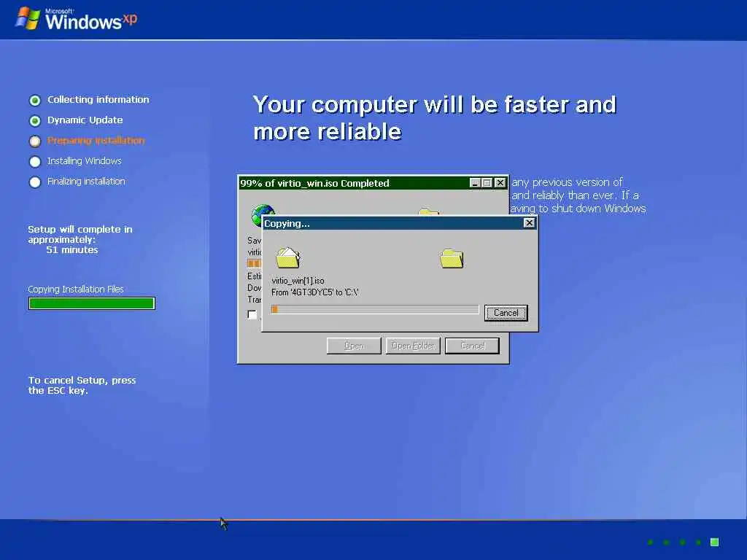The image size is (747, 560).
Task: Click the 'Copying Installation Files' label
Action: 76,289
